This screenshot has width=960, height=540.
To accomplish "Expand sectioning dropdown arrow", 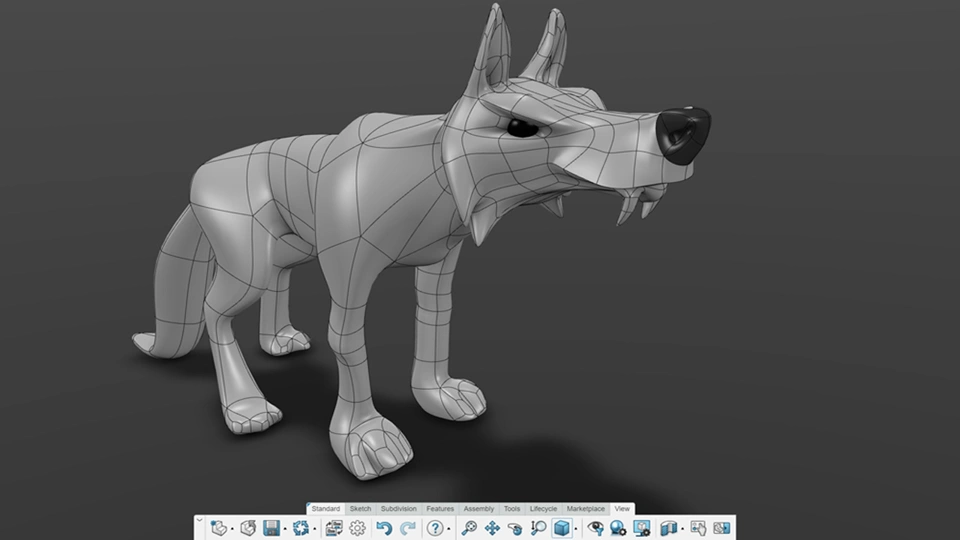I will (683, 529).
